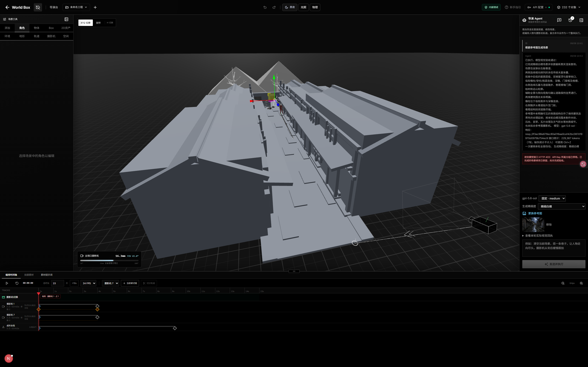The width and height of the screenshot is (588, 367).
Task: Click the red translate icon on the error message
Action: point(583,164)
